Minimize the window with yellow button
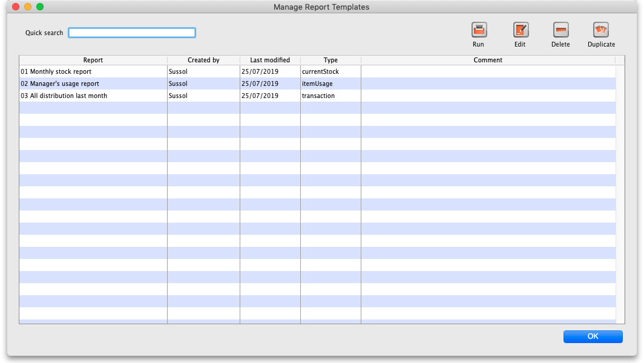The width and height of the screenshot is (644, 363). pyautogui.click(x=28, y=7)
